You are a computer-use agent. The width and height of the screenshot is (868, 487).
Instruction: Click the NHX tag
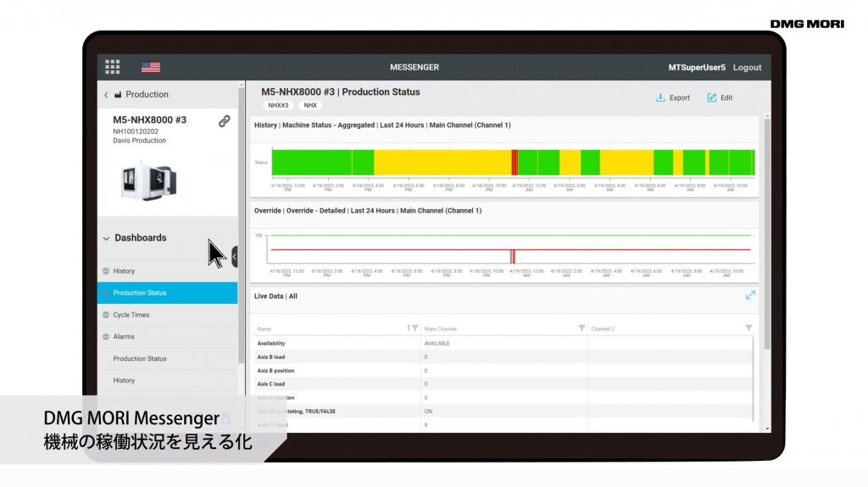310,105
